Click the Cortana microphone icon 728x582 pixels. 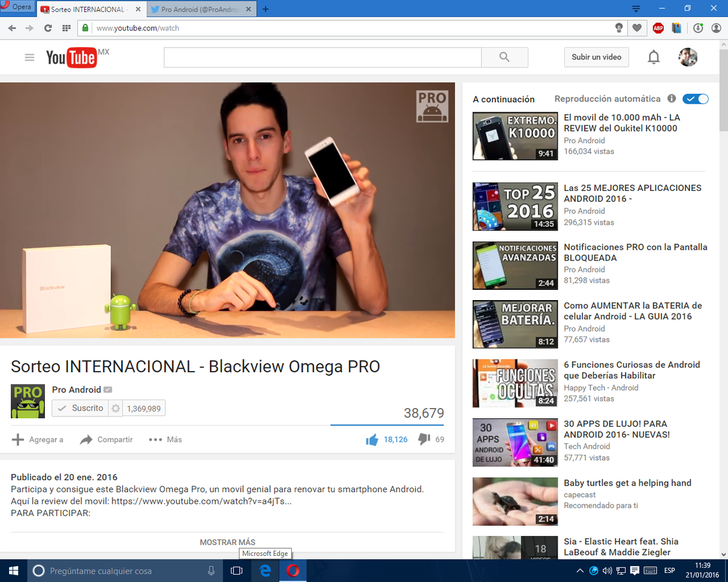(211, 570)
